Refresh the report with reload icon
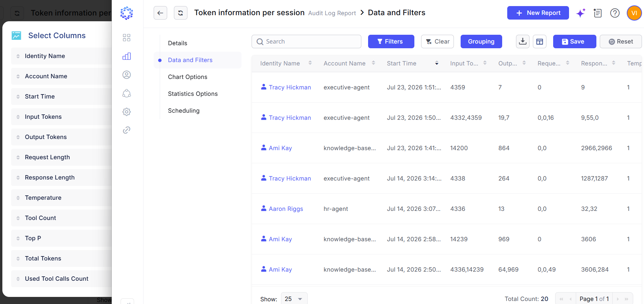Image resolution: width=644 pixels, height=304 pixels. [x=180, y=13]
